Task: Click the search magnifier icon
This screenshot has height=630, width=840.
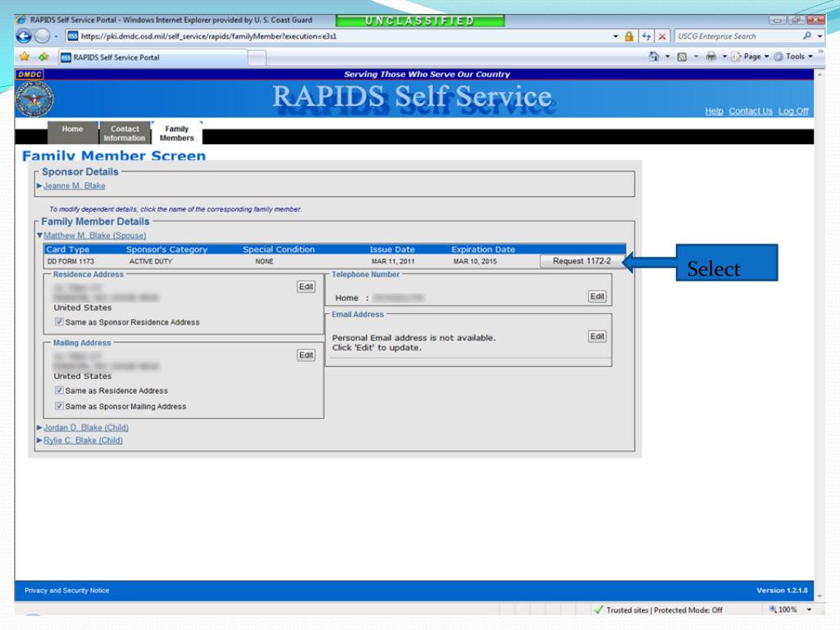Action: click(x=807, y=36)
